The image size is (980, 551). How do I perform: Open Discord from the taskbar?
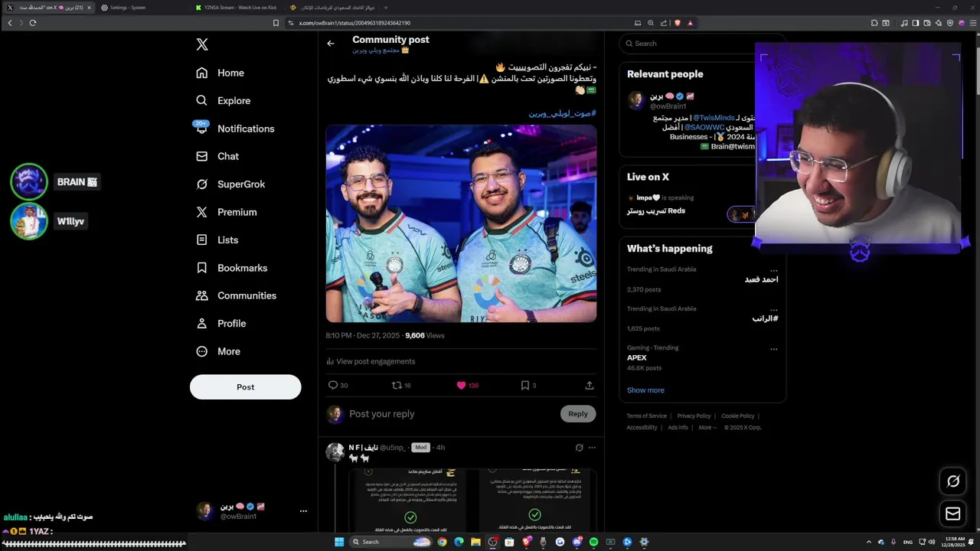pos(577,542)
